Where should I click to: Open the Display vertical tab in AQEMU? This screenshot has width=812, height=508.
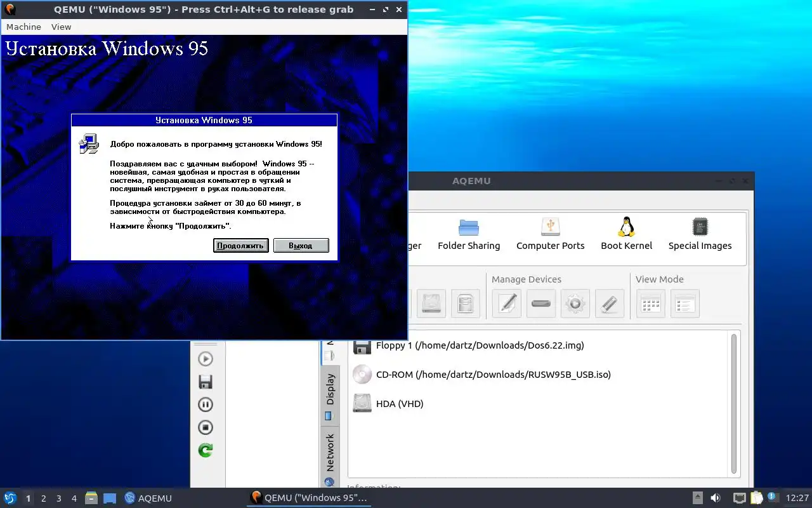click(329, 396)
